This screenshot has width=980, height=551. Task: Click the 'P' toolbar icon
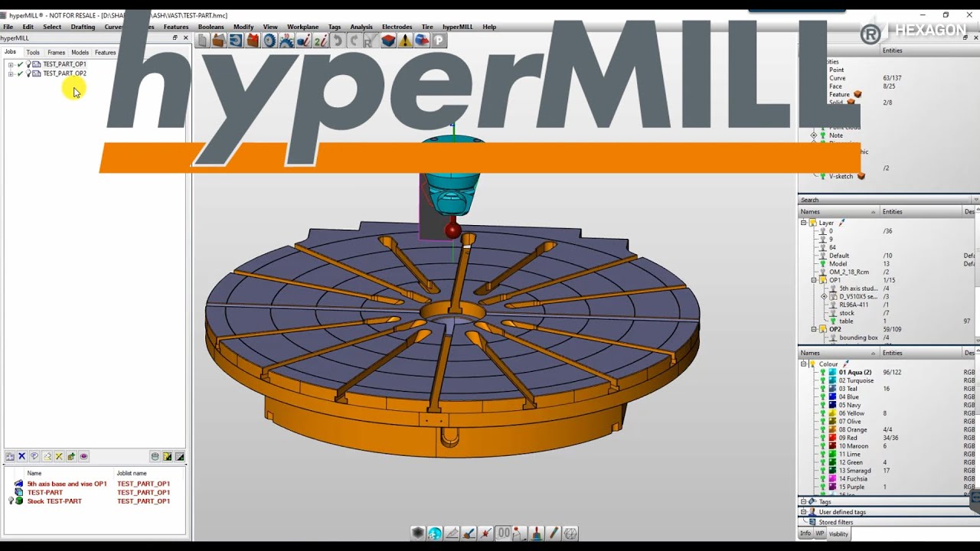[439, 41]
